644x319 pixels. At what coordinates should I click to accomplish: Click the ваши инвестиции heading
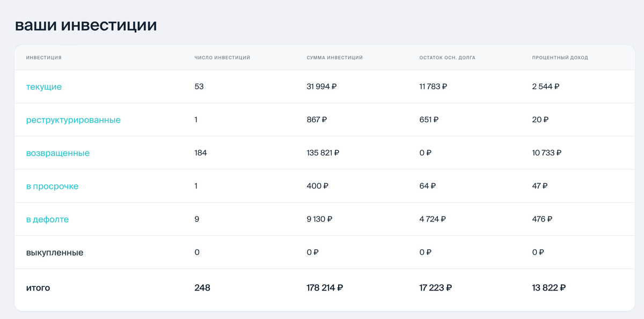86,25
